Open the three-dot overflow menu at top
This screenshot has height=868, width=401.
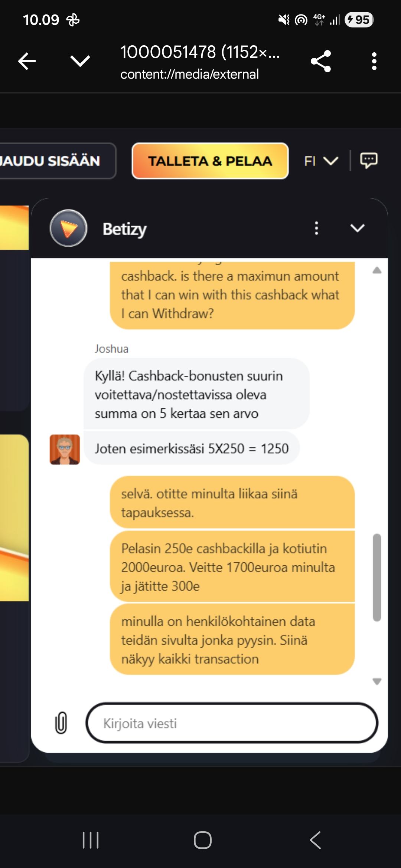tap(374, 61)
